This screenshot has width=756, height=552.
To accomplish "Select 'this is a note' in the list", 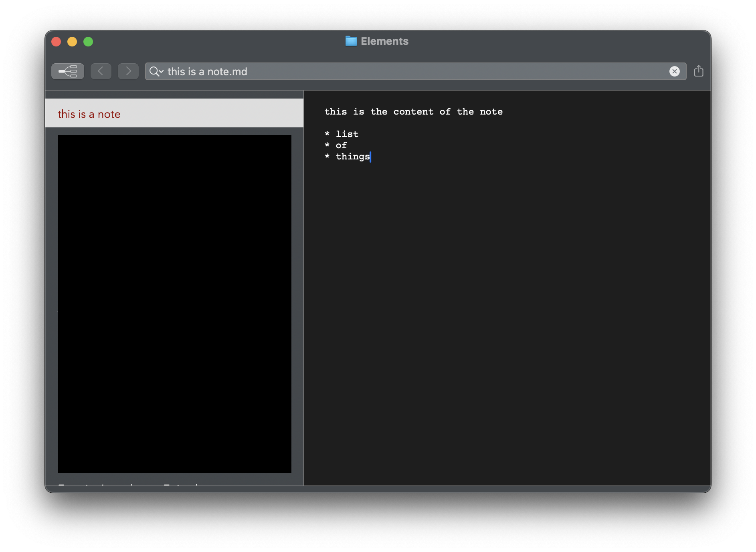I will tap(89, 114).
